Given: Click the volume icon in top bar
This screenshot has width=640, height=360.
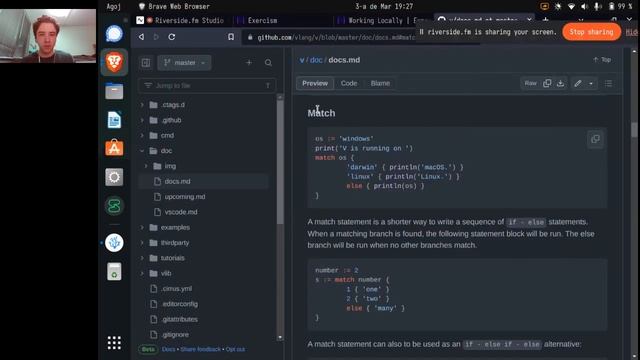Looking at the screenshot, I should [584, 6].
